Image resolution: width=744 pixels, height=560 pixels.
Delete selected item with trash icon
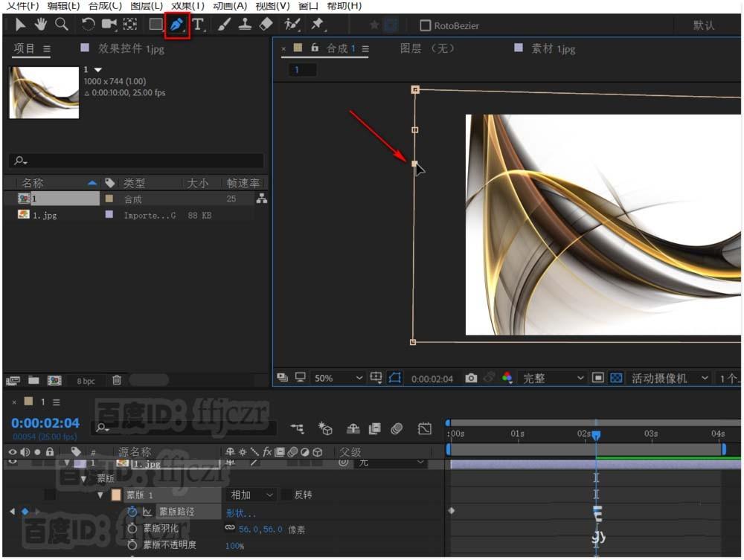tap(117, 380)
